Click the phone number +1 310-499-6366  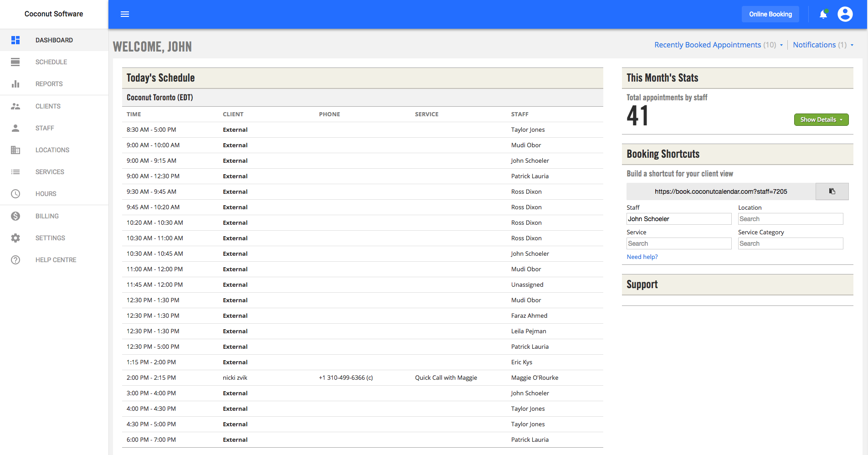(346, 377)
